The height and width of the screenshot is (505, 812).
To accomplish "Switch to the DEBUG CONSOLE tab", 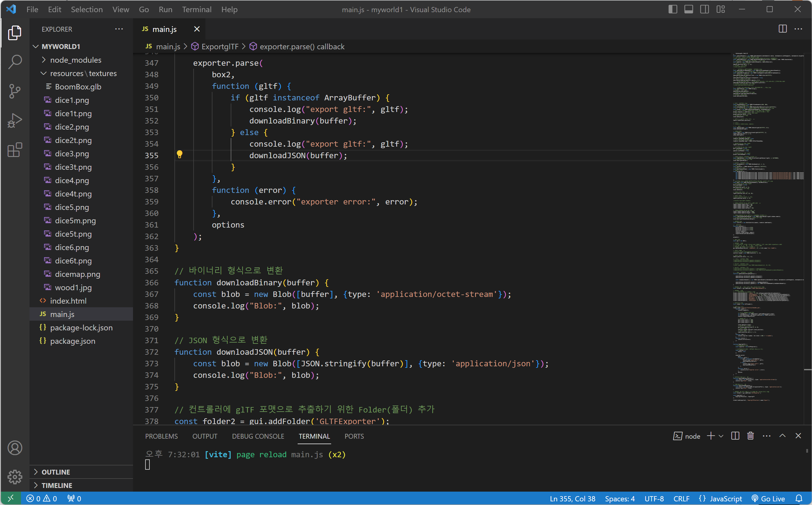I will click(258, 436).
